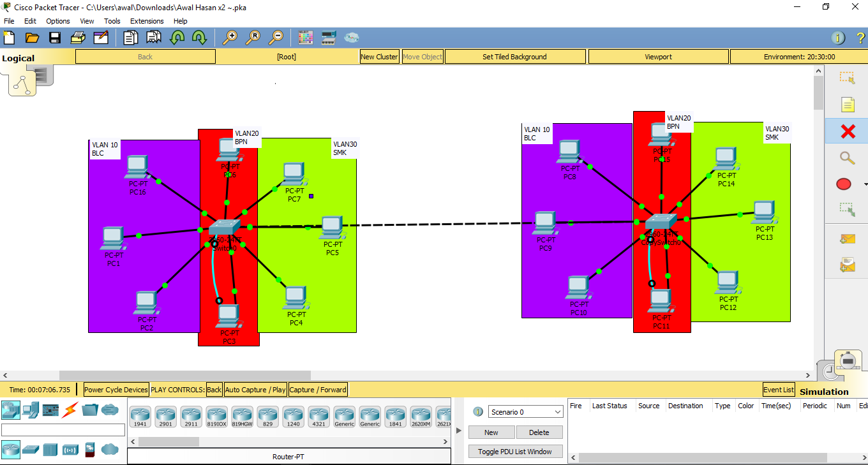
Task: Open the Add Simple PDU tool
Action: (847, 239)
